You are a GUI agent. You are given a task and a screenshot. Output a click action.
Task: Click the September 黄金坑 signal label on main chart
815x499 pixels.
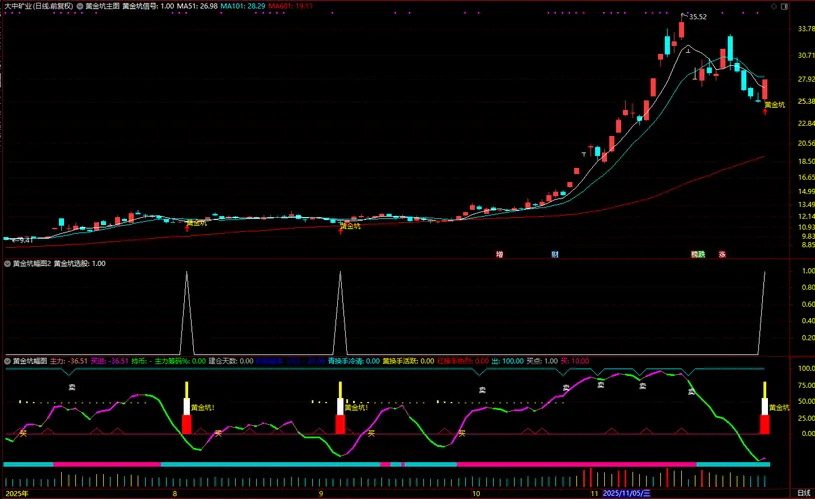pos(350,226)
